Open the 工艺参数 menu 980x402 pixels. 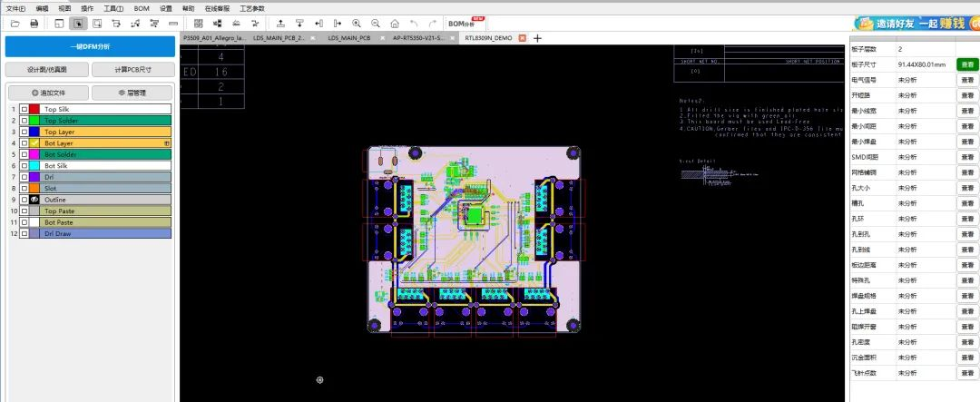click(252, 9)
